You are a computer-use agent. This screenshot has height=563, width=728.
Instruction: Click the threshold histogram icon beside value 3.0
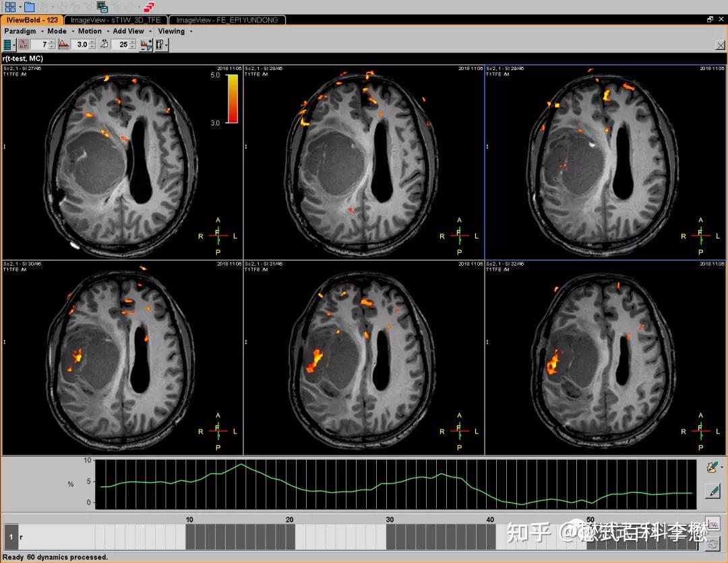click(x=64, y=45)
